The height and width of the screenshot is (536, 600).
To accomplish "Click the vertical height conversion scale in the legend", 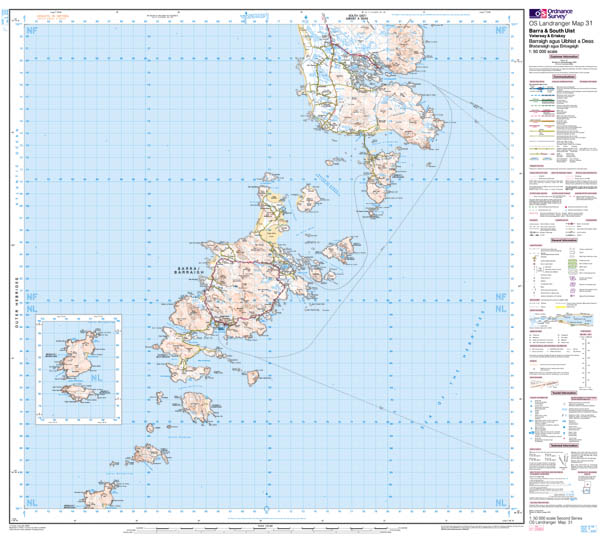I will point(584,362).
